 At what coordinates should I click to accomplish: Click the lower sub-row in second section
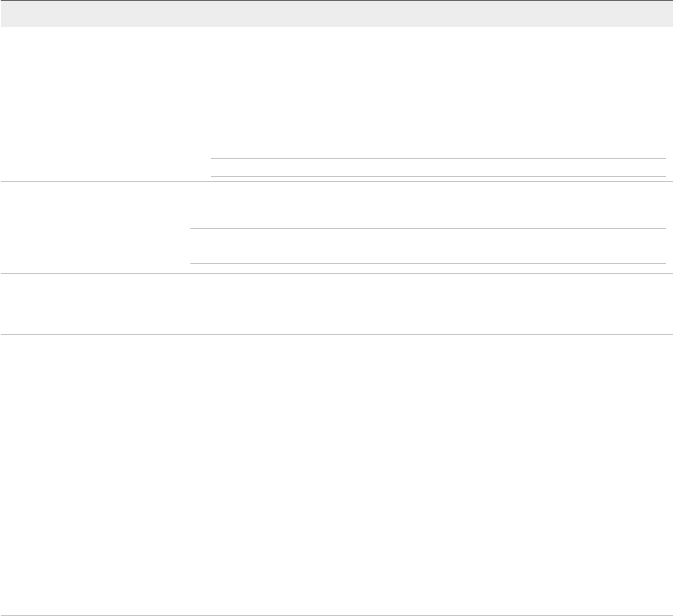[428, 246]
